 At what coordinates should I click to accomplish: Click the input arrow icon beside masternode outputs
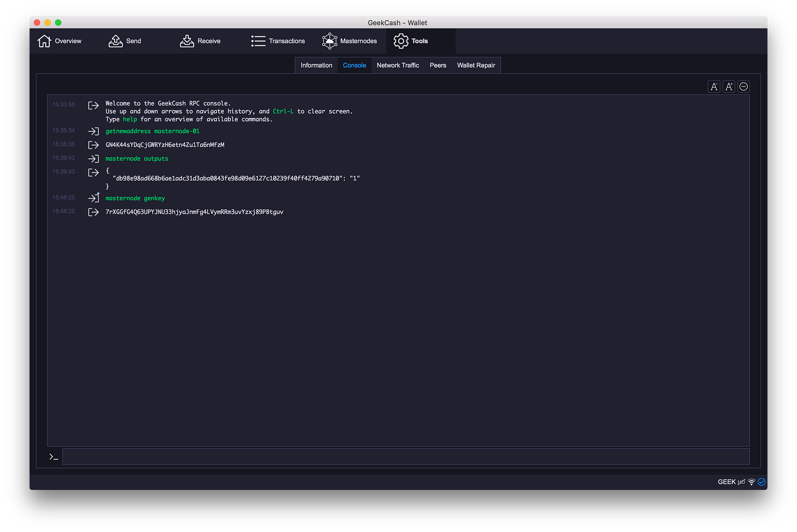click(x=93, y=159)
